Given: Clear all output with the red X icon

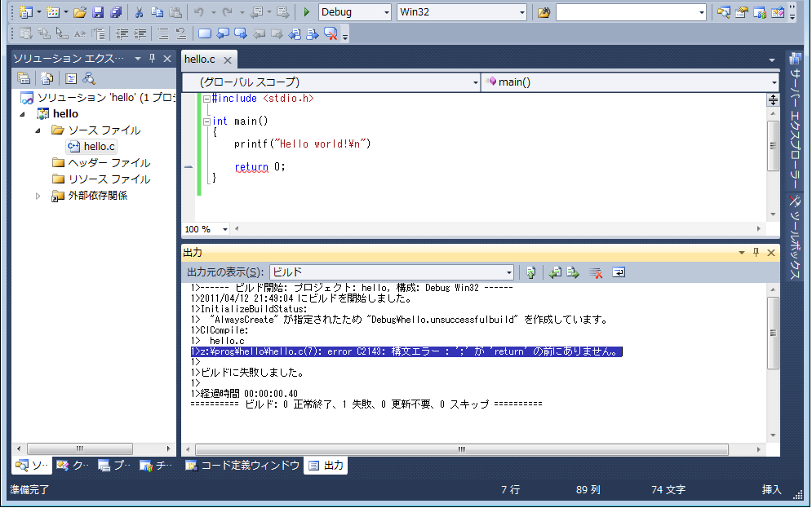Looking at the screenshot, I should pos(596,272).
